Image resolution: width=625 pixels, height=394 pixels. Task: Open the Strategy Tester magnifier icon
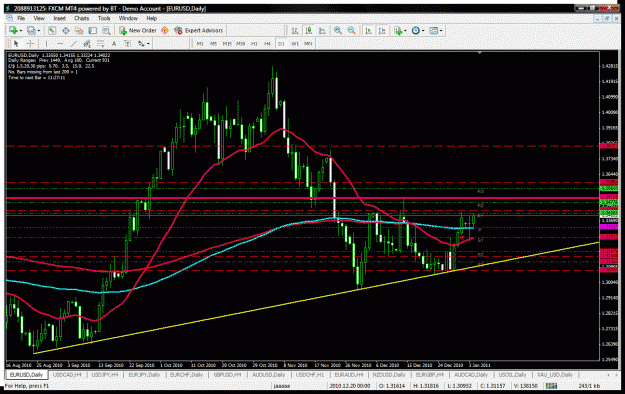[x=106, y=30]
